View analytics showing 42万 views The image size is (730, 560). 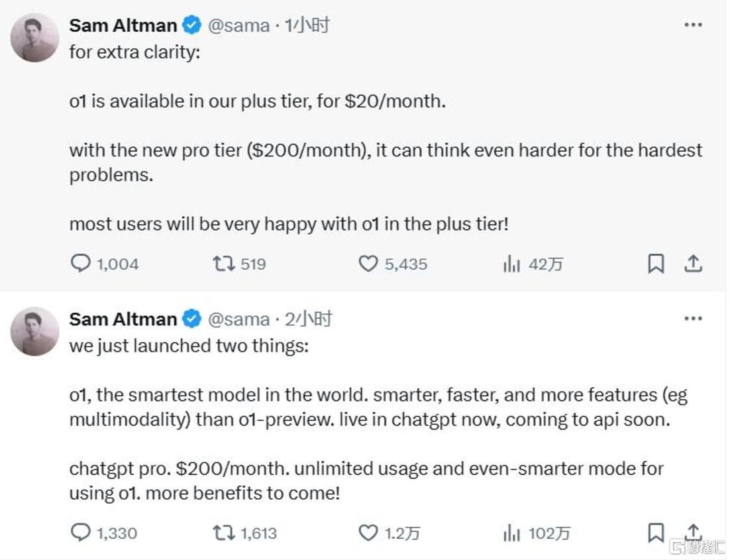point(512,264)
